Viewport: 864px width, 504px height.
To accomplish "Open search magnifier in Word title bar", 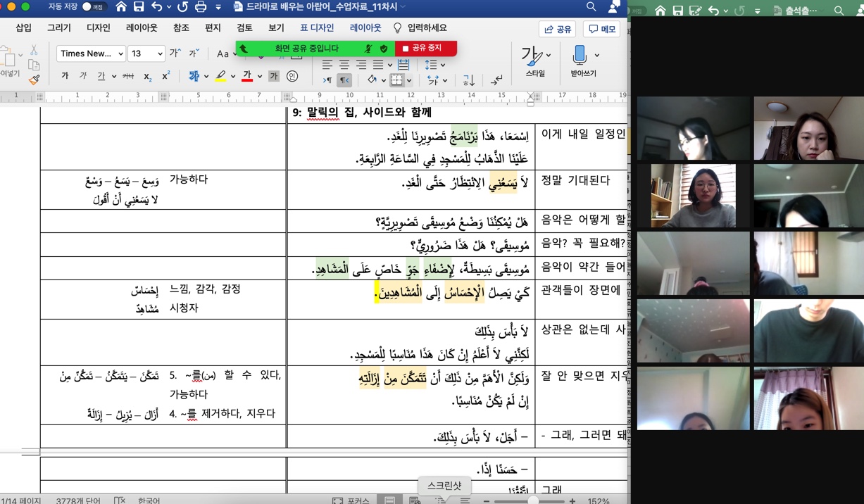I will point(591,7).
